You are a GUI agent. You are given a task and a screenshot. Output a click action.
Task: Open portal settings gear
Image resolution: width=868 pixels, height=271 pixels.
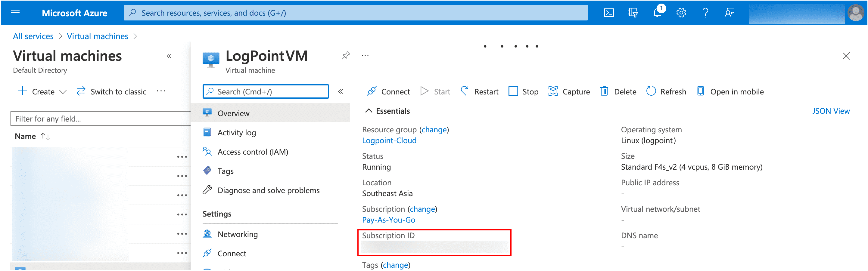(x=681, y=12)
